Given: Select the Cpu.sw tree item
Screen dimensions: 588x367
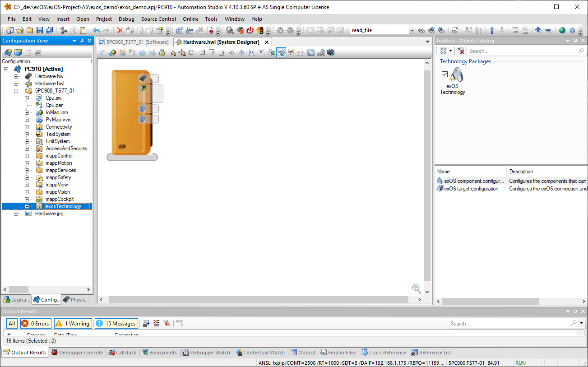Looking at the screenshot, I should coord(53,98).
